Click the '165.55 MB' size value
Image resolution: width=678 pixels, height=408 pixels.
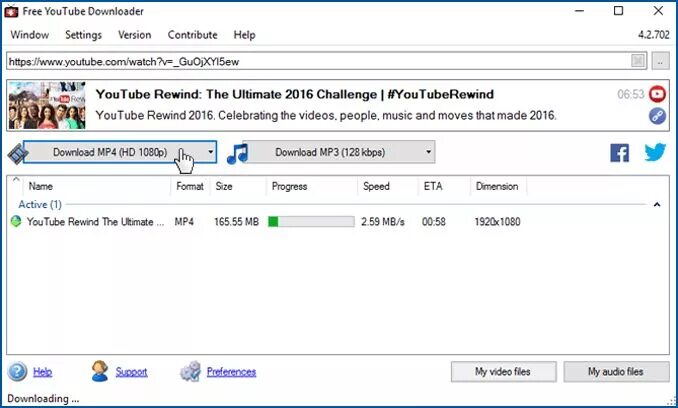point(237,222)
